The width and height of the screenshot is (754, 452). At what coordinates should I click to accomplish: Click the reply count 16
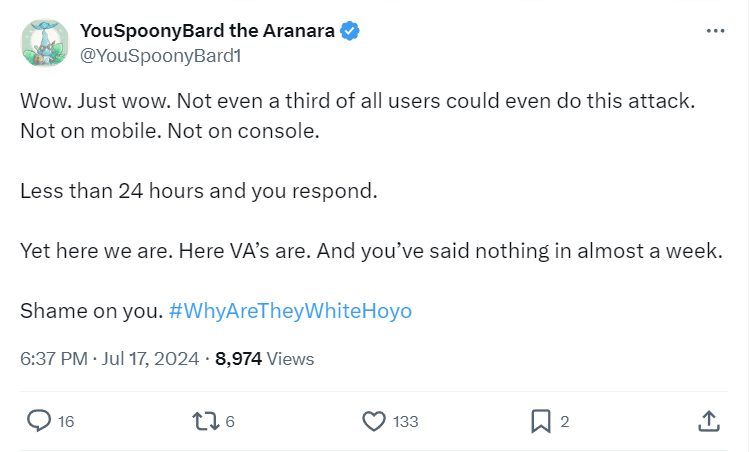click(x=66, y=422)
